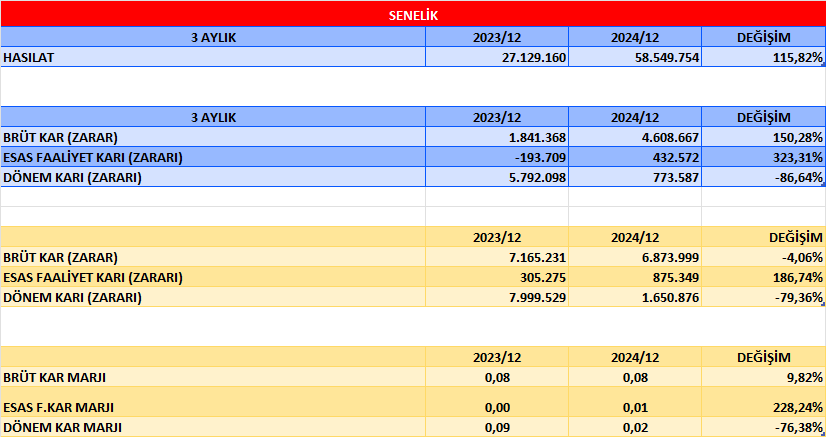Click the -76,38% change cell
The width and height of the screenshot is (826, 437).
tap(763, 427)
